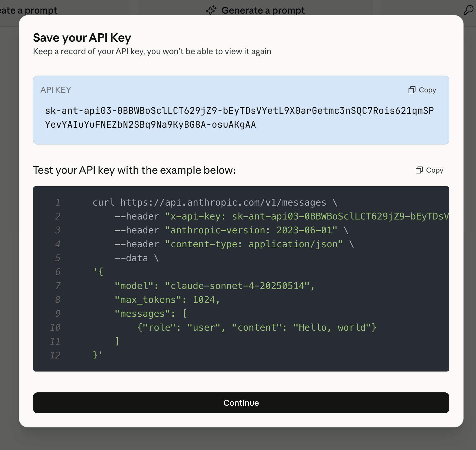476x450 pixels.
Task: Open the Generate a prompt option
Action: (x=263, y=10)
